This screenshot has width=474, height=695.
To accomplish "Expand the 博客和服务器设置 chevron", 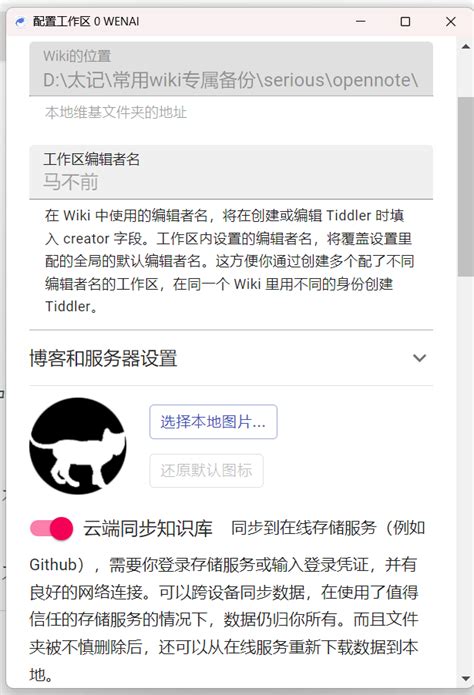I will coord(419,358).
